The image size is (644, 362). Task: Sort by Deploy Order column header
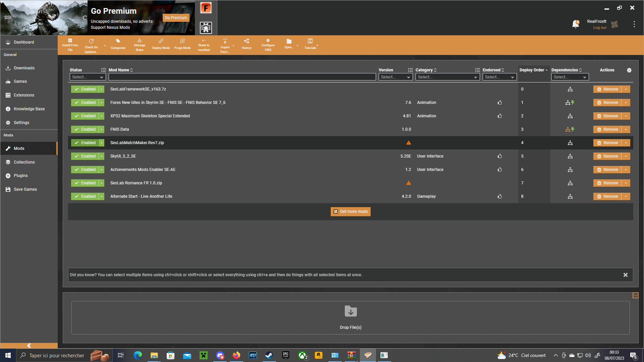(533, 70)
